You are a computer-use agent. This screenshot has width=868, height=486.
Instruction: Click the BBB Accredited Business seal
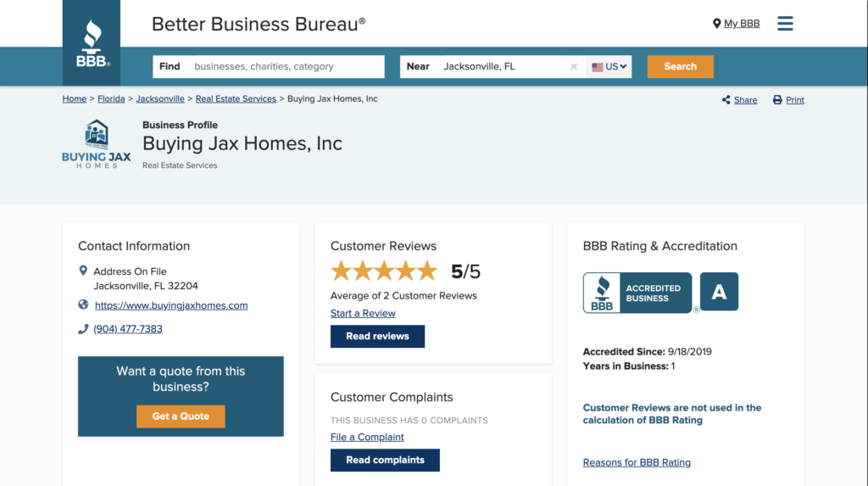[x=637, y=293]
